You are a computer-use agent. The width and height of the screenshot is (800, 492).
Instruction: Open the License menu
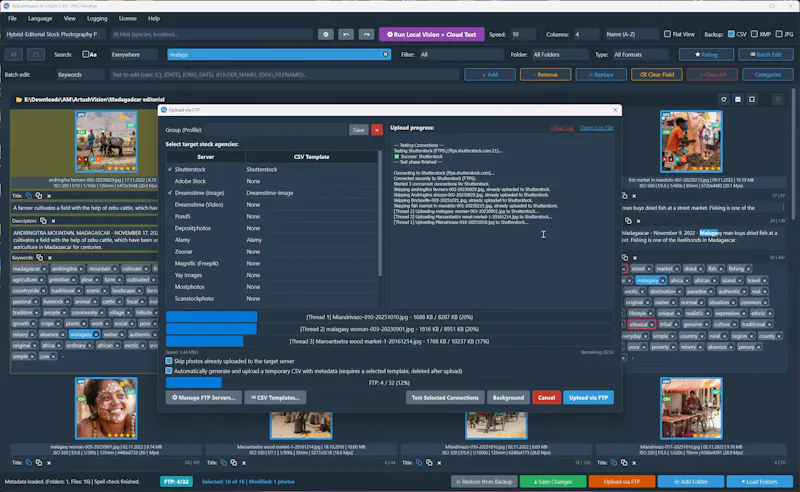point(128,18)
